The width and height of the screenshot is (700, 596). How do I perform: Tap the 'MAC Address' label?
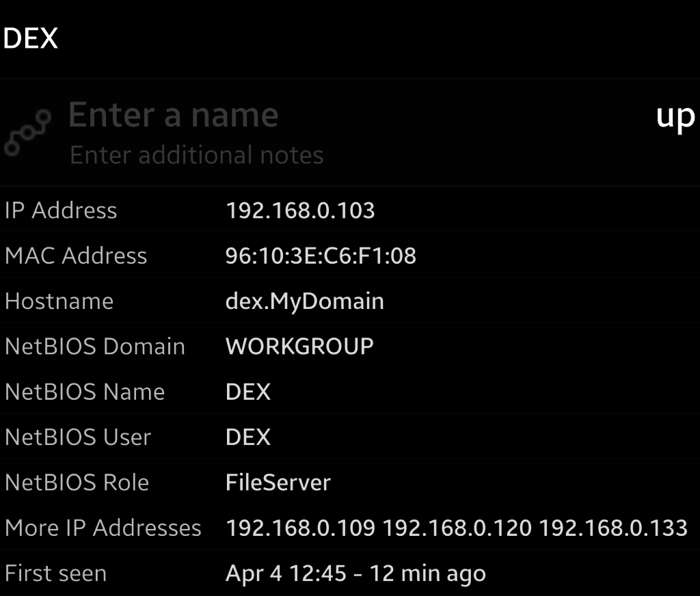pos(76,256)
